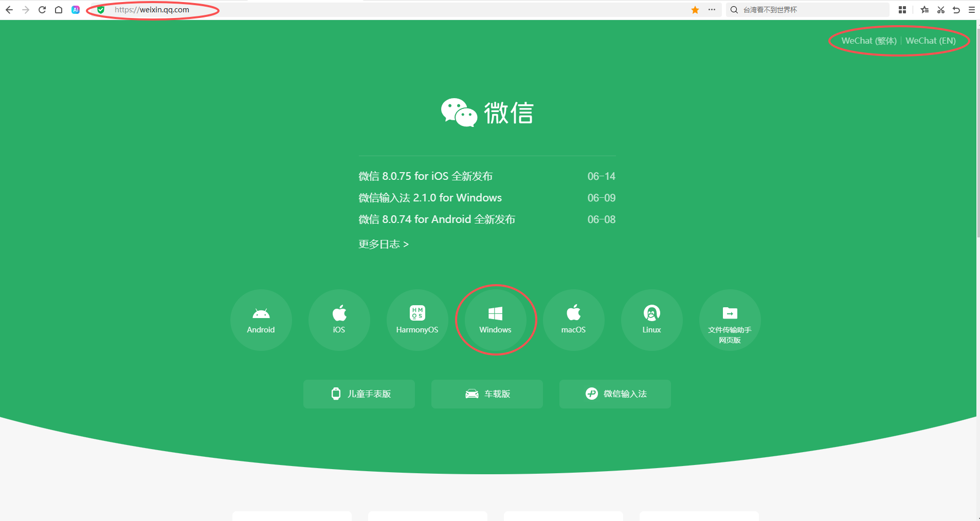Click the scissors screenshot tool
The height and width of the screenshot is (521, 980).
[x=941, y=10]
